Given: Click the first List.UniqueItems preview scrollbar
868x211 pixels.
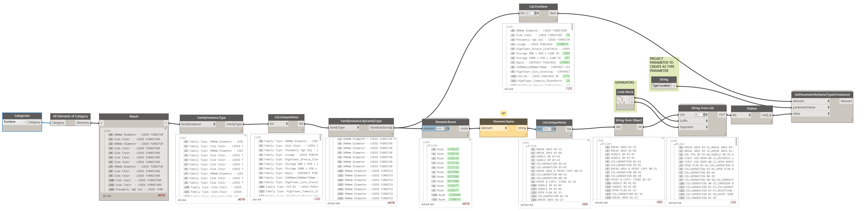Looking at the screenshot, I should (x=320, y=137).
